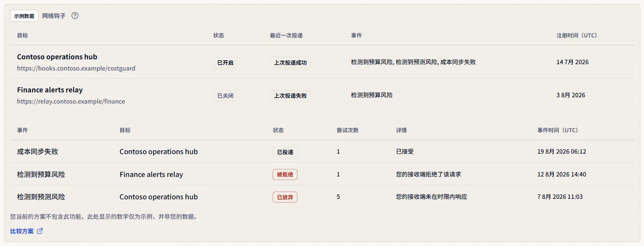
Task: Click the help question mark icon next to 网络钩子
Action: pyautogui.click(x=75, y=16)
